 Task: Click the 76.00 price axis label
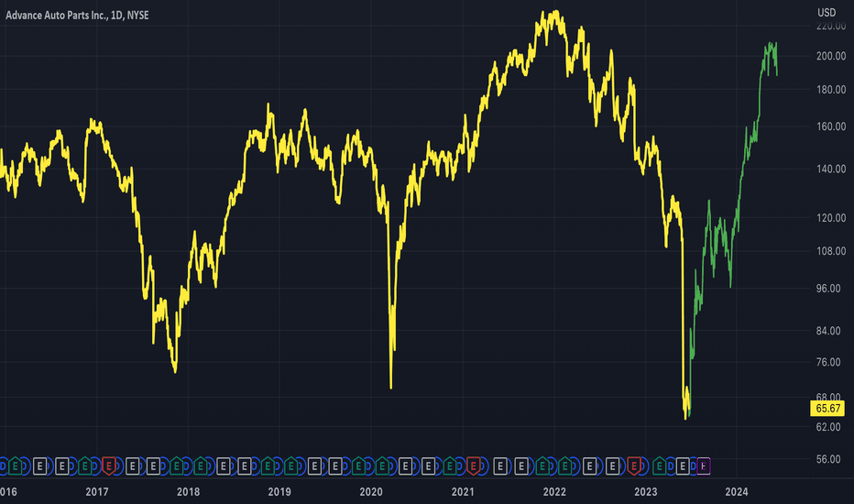pyautogui.click(x=827, y=362)
